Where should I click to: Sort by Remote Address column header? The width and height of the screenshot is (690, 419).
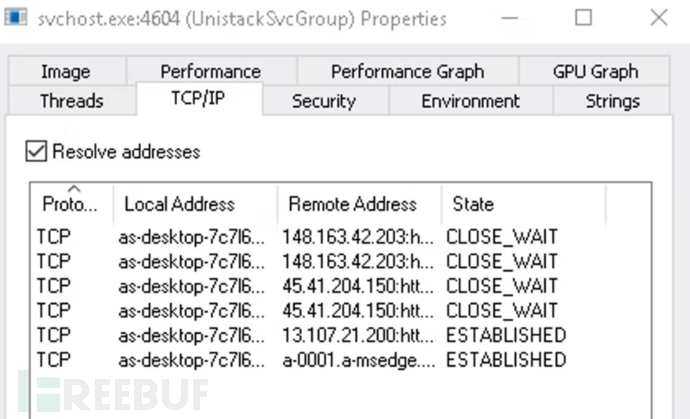pos(352,205)
